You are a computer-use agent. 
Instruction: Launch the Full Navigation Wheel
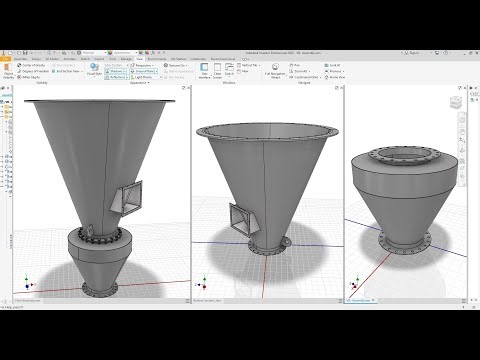click(275, 71)
